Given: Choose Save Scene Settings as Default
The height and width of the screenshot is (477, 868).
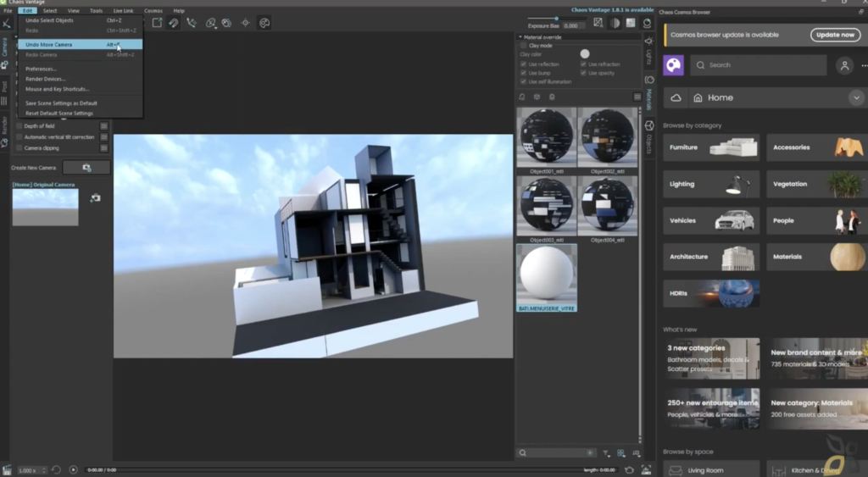Looking at the screenshot, I should 81,103.
